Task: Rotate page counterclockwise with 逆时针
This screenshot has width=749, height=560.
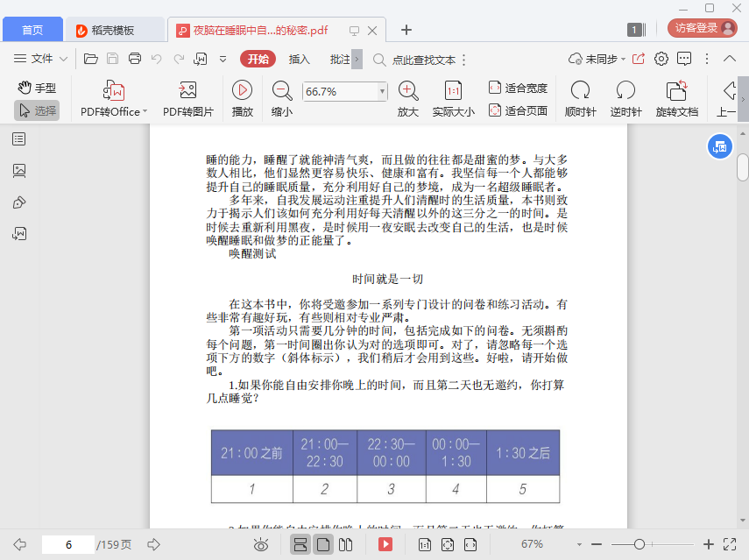Action: coord(625,90)
